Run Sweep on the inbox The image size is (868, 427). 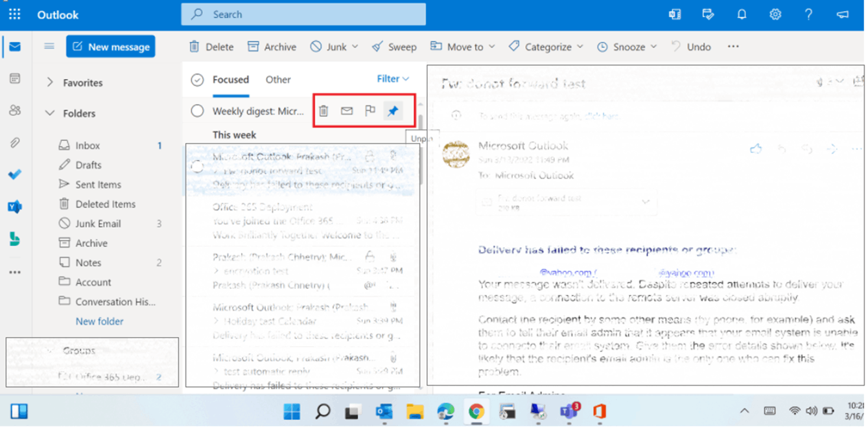pos(394,46)
